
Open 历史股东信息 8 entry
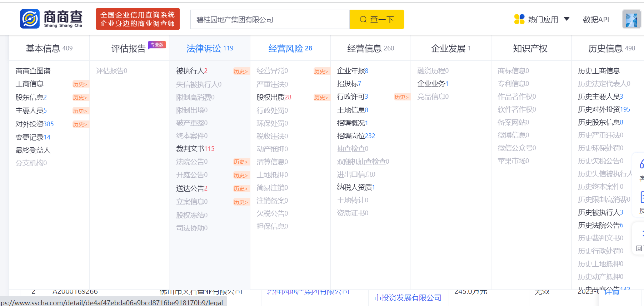(x=601, y=122)
